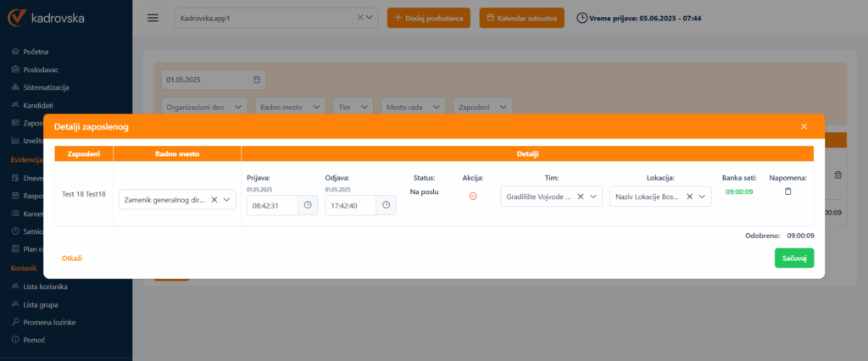Image resolution: width=868 pixels, height=361 pixels.
Task: Go to Lista korisnika in sidebar
Action: [x=46, y=286]
